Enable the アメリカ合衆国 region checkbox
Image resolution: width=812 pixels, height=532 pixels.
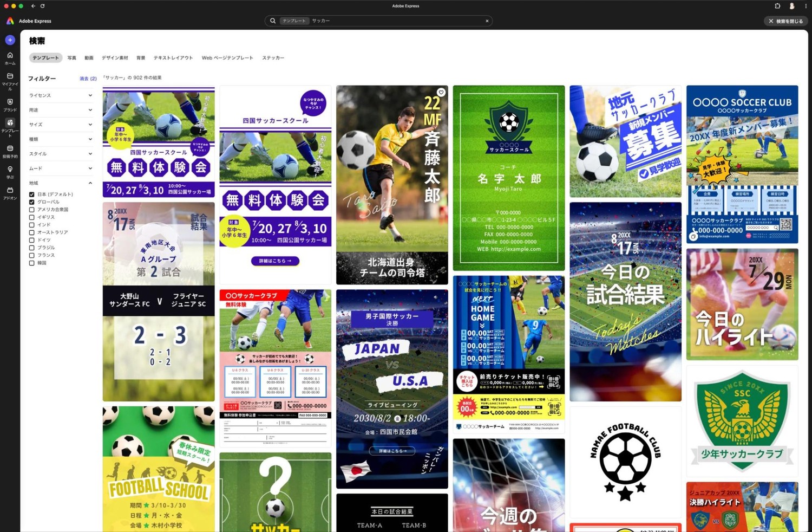coord(32,210)
